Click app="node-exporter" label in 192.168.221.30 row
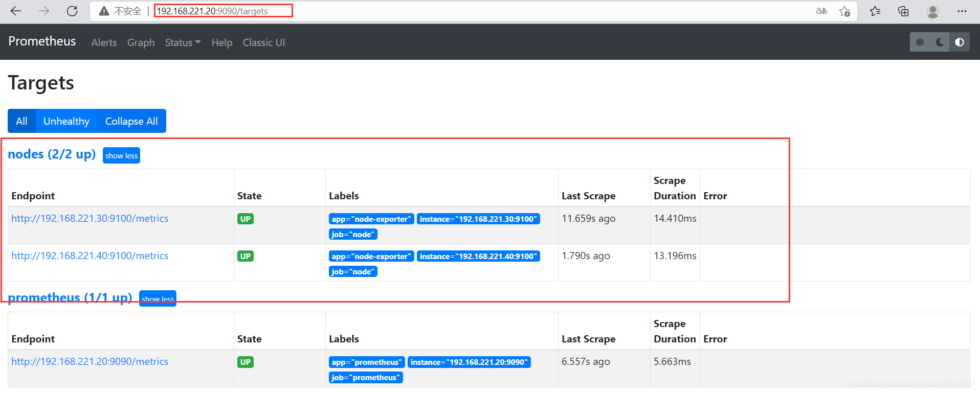Viewport: 980px width, 393px height. [371, 219]
